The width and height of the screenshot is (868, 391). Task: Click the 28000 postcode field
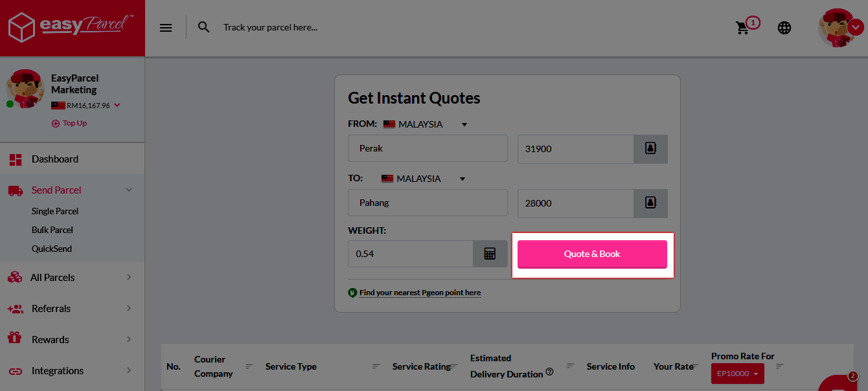575,203
